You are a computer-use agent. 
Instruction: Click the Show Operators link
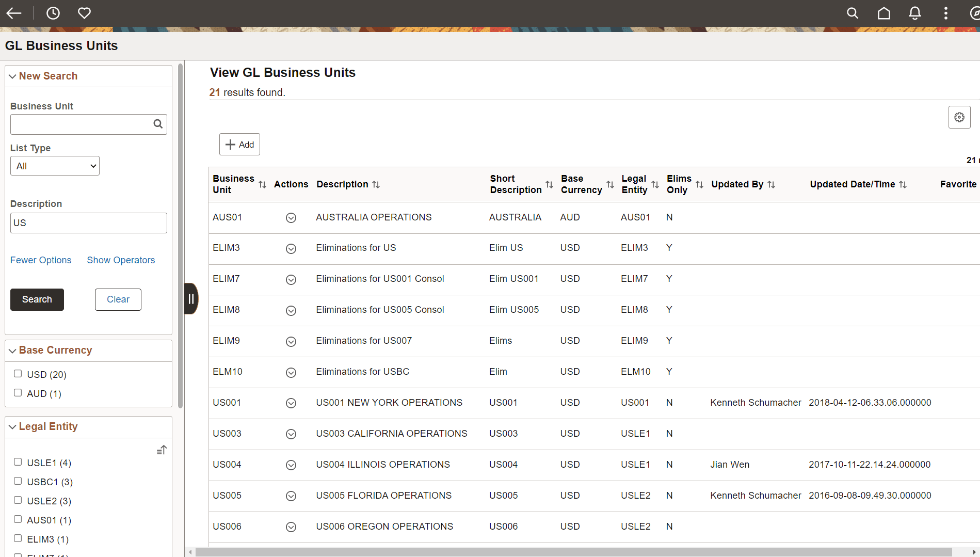pos(120,260)
